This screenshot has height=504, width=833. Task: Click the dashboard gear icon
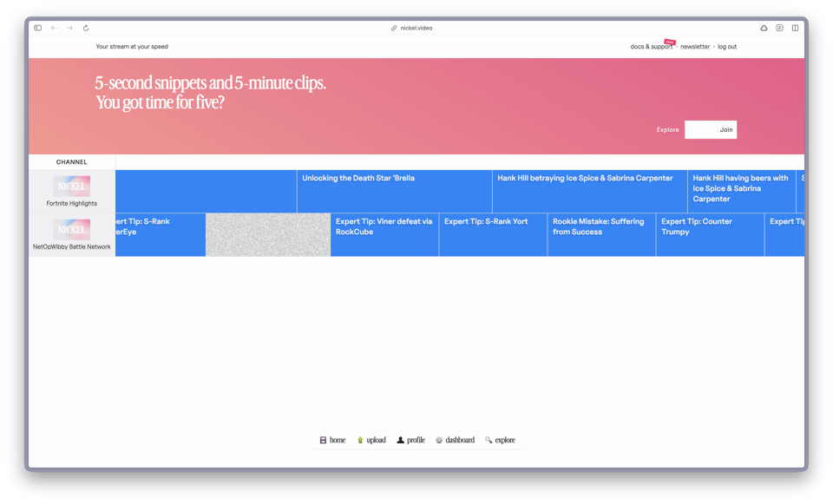tap(439, 440)
